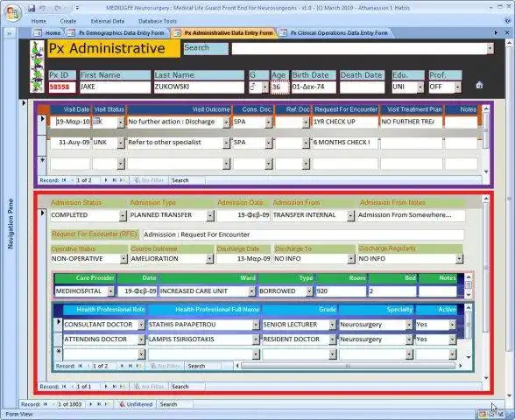Screen dimensions: 515x420
Task: Click the Death Date empty field
Action: click(x=362, y=87)
